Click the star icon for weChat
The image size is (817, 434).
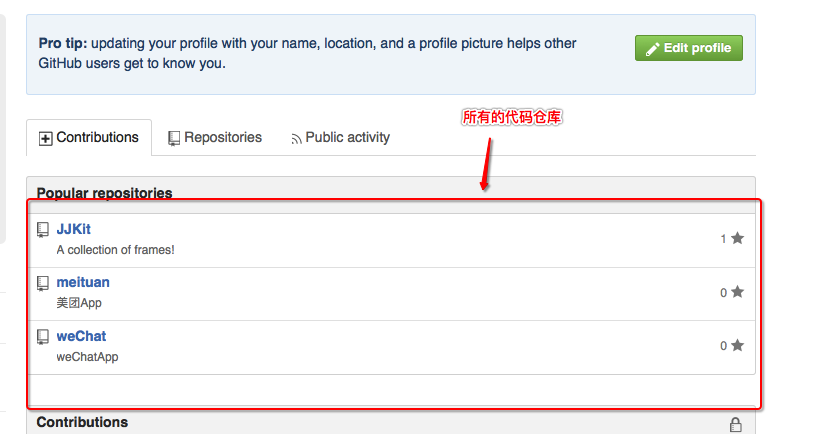pyautogui.click(x=737, y=345)
